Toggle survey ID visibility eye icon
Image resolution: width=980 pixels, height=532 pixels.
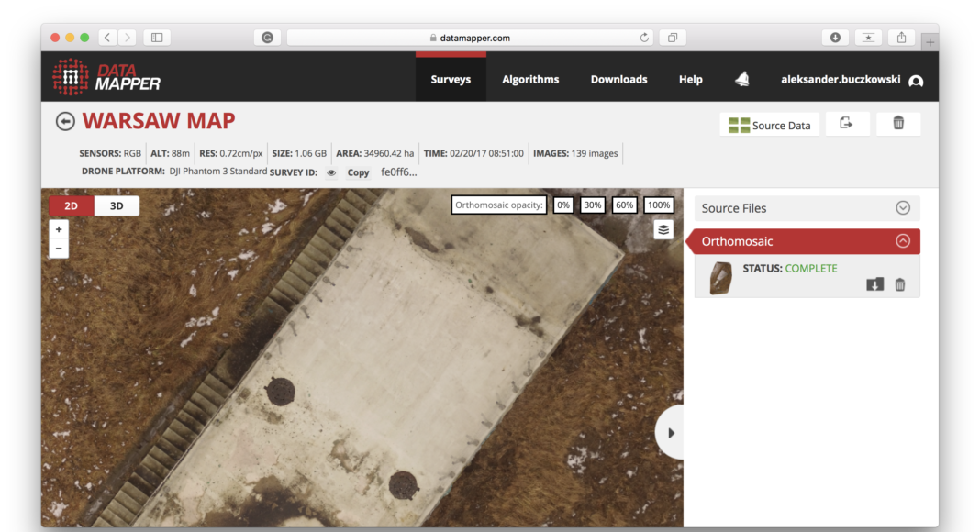click(x=331, y=172)
